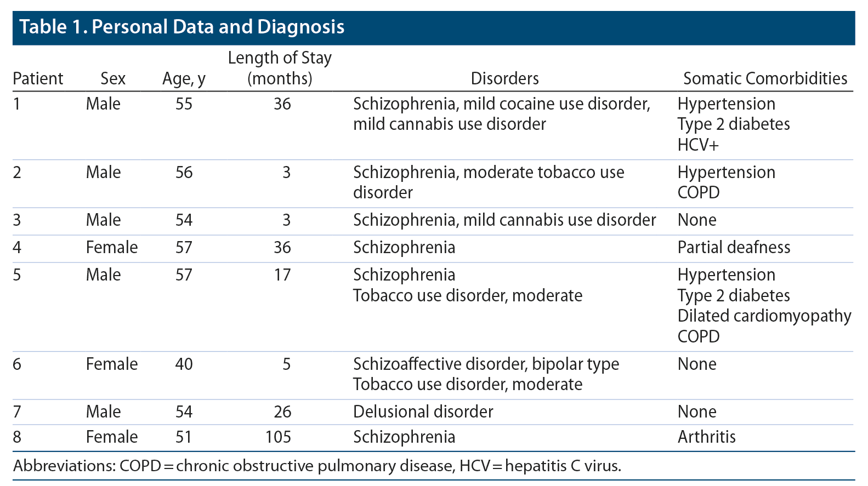Click the "Arthritis" comorbidity cell
Image resolution: width=868 pixels, height=486 pixels.
tap(706, 437)
